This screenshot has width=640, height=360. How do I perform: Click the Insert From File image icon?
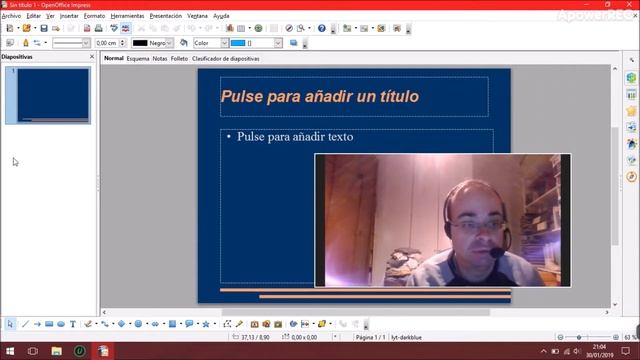coord(266,324)
